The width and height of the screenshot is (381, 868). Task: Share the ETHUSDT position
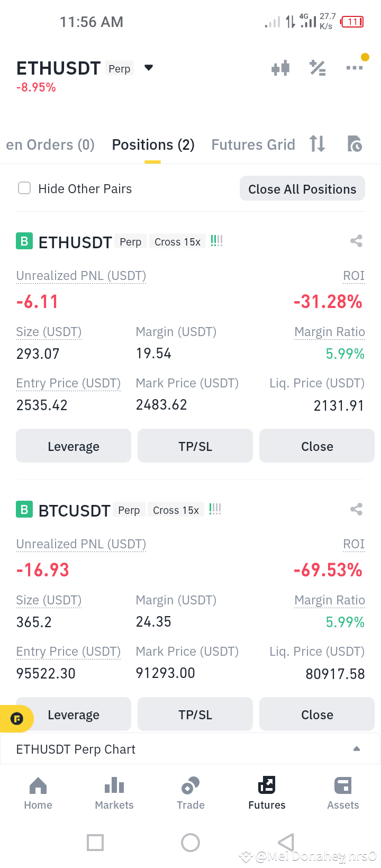pyautogui.click(x=356, y=241)
